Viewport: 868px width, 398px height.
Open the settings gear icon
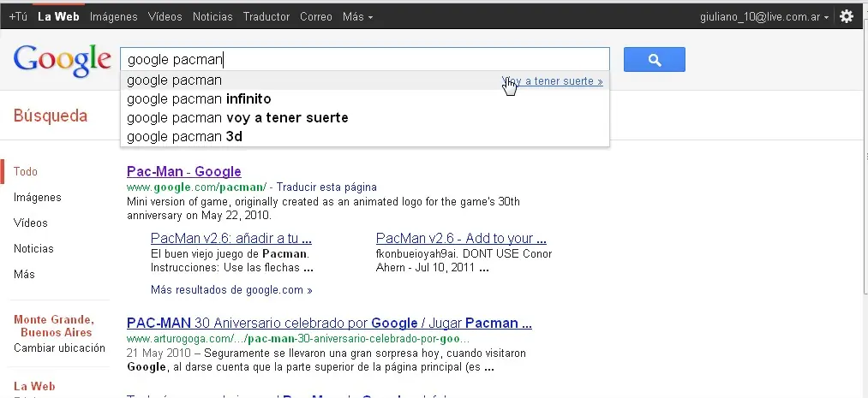click(x=847, y=16)
